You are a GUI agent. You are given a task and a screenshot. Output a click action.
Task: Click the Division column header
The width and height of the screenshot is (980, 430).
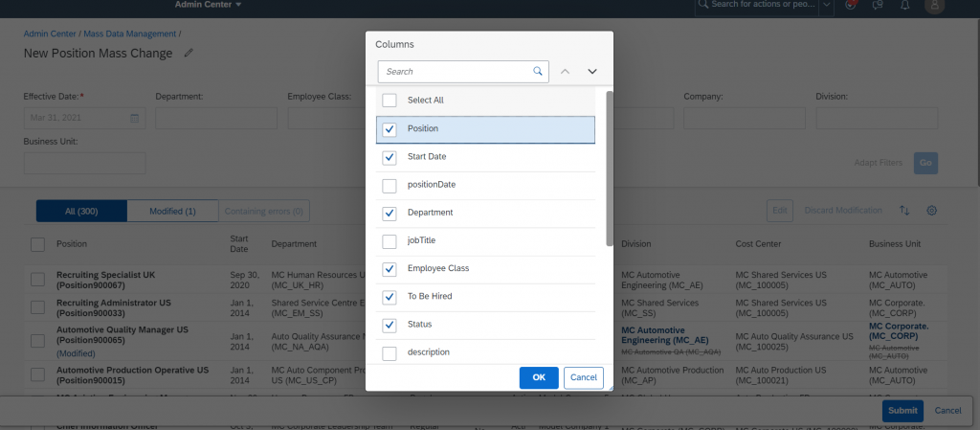click(636, 244)
